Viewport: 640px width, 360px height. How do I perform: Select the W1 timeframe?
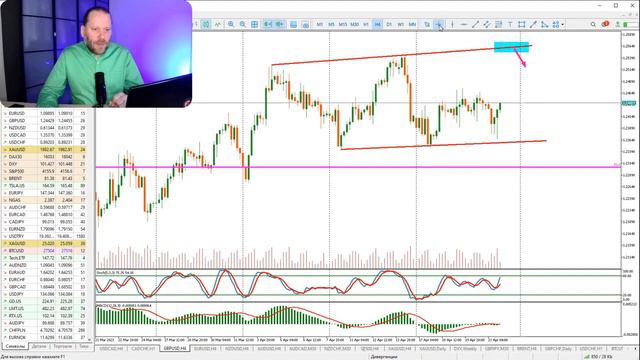click(x=400, y=24)
